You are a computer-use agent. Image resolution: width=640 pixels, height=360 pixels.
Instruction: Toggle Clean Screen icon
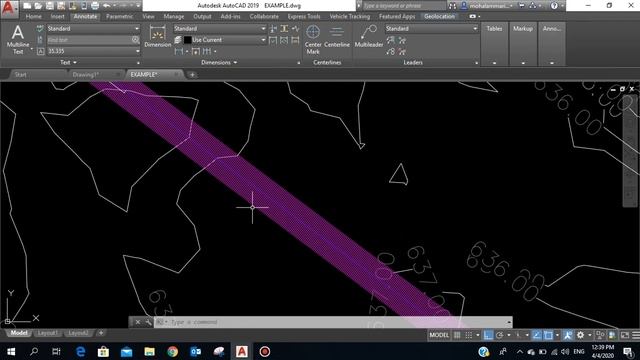point(624,335)
